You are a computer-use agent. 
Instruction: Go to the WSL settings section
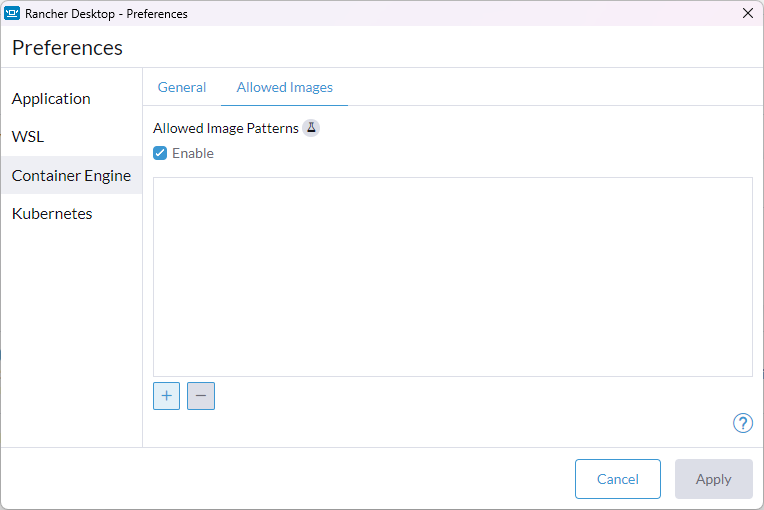point(28,137)
